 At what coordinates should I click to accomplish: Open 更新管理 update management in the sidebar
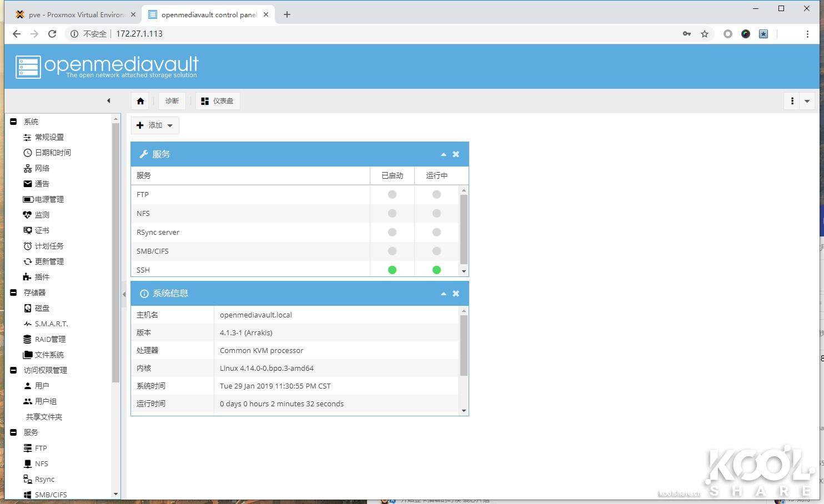pyautogui.click(x=44, y=261)
